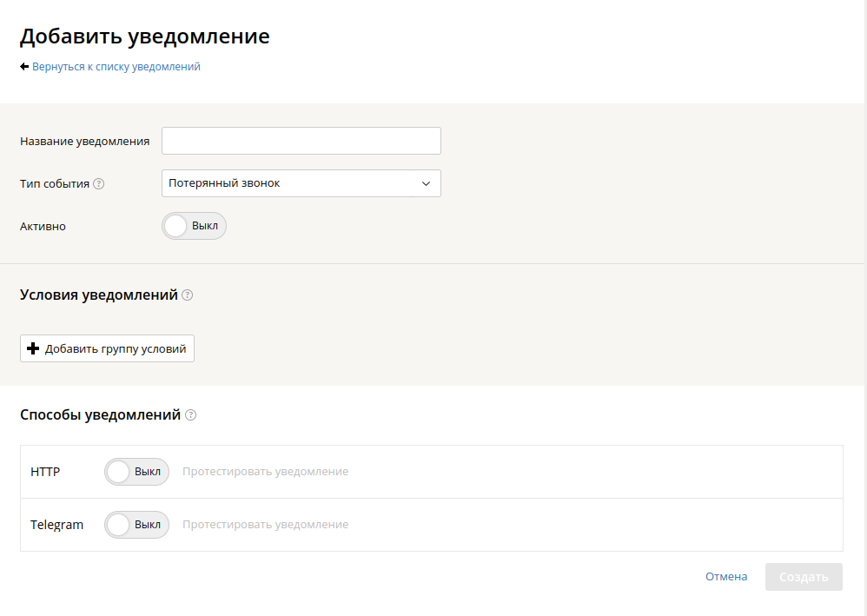Click the Отмена link
The image size is (867, 616).
click(x=726, y=577)
